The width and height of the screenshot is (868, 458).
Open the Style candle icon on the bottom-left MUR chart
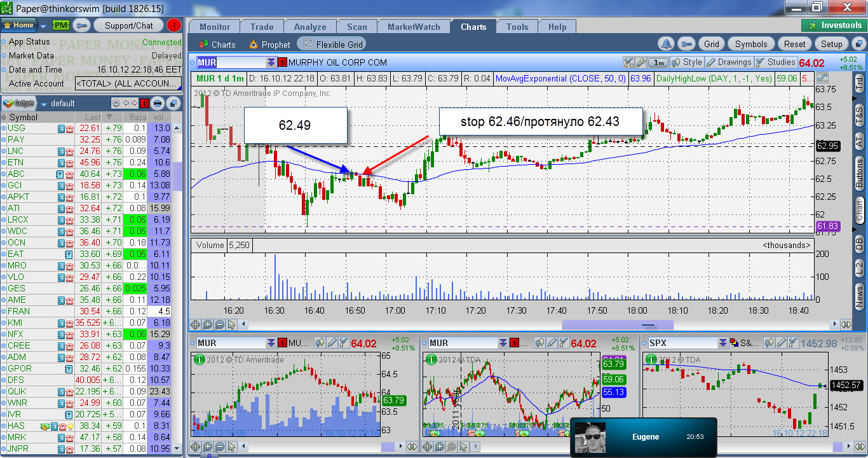point(320,343)
